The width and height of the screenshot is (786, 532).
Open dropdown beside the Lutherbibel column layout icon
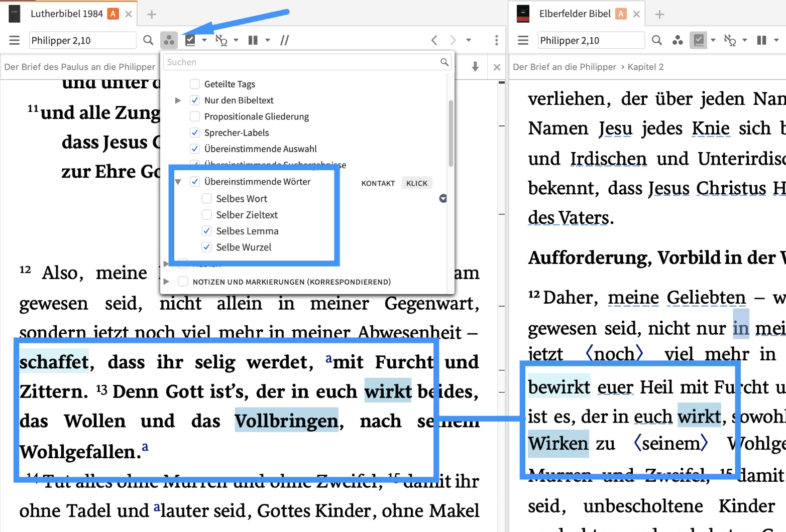click(268, 40)
